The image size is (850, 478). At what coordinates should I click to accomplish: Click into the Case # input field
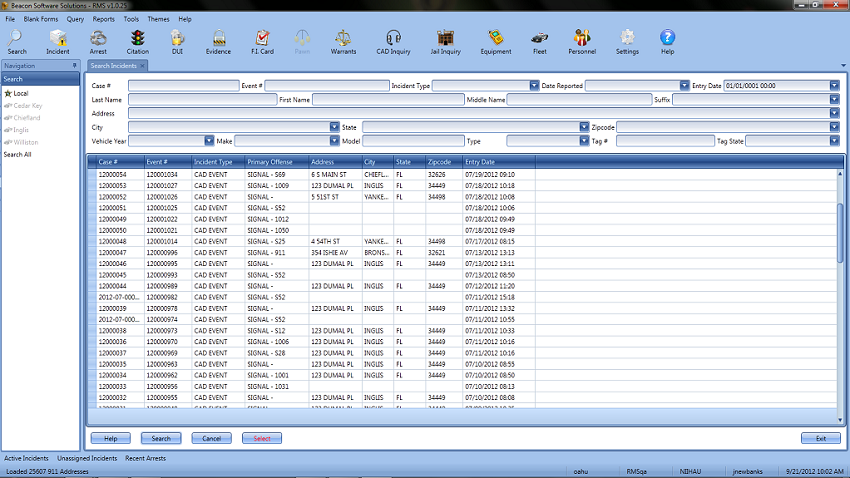coord(184,86)
